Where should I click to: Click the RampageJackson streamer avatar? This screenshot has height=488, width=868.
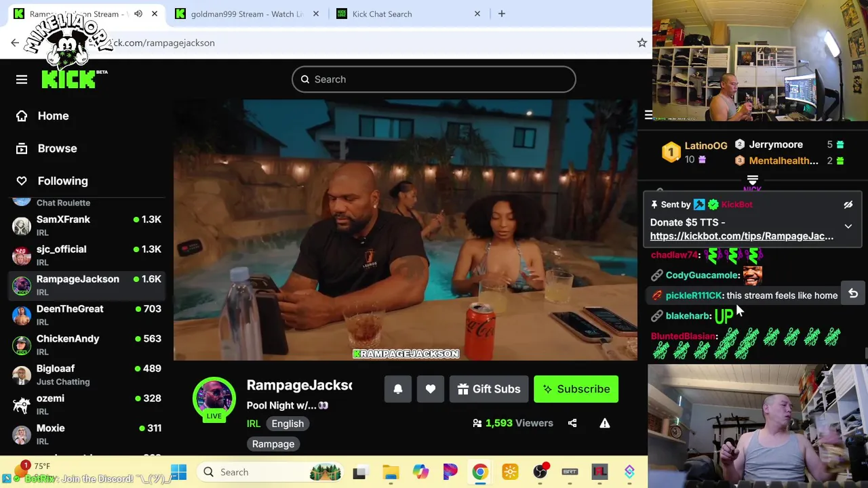[x=214, y=397]
